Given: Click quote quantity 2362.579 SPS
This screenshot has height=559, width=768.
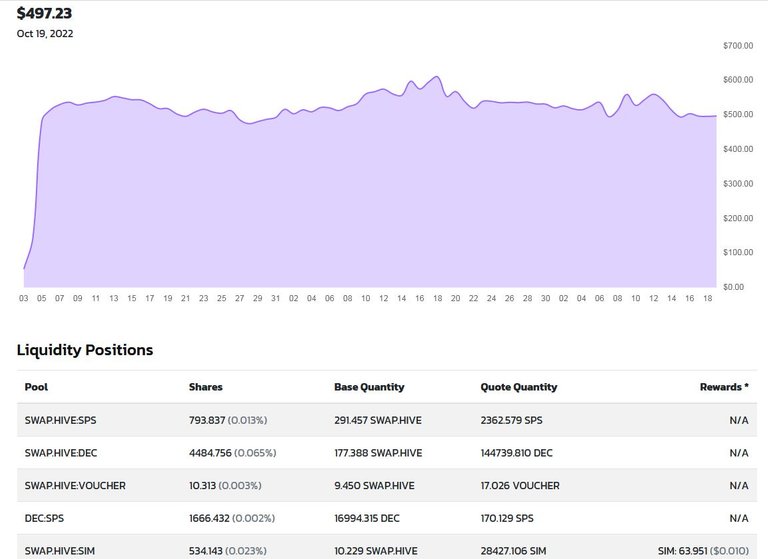Looking at the screenshot, I should pos(511,420).
